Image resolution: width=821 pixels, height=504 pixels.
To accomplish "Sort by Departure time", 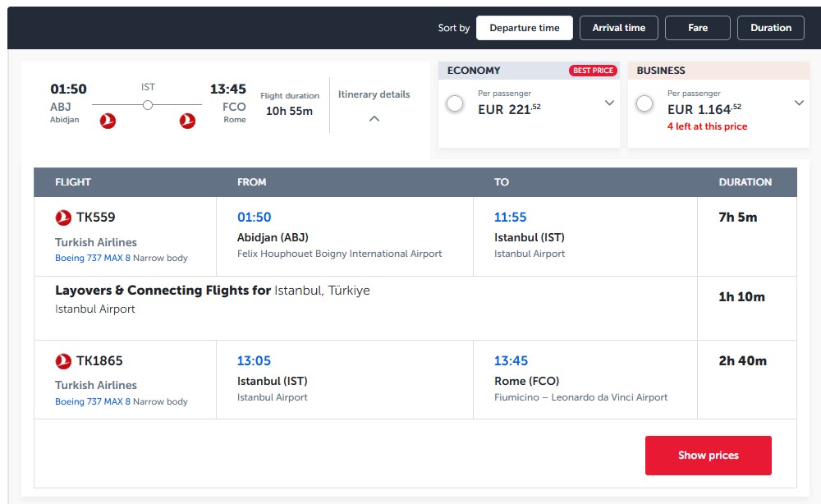I will pyautogui.click(x=524, y=28).
